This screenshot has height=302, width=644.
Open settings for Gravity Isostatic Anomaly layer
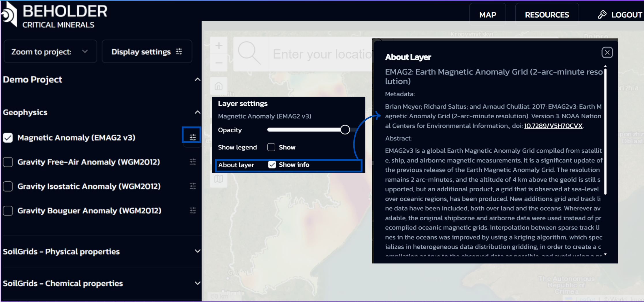click(x=193, y=186)
